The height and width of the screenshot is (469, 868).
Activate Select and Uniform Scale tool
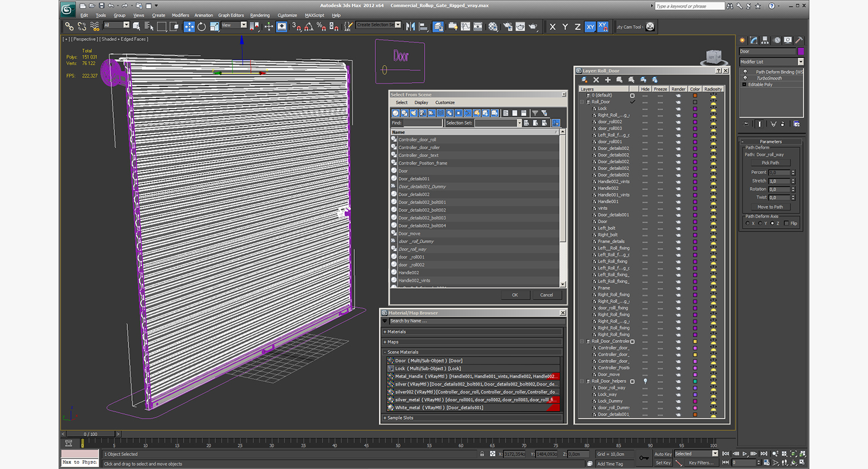[214, 26]
